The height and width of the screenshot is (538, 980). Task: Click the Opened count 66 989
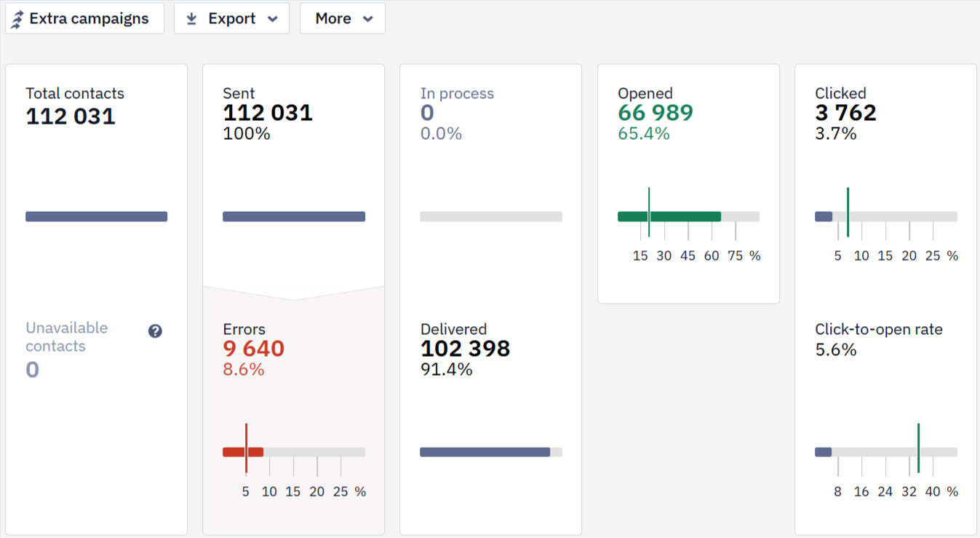click(656, 113)
